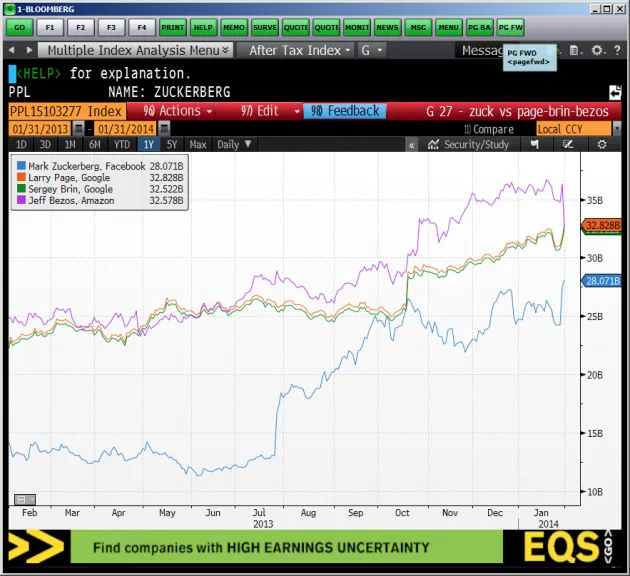Click the green MENU key

[449, 27]
